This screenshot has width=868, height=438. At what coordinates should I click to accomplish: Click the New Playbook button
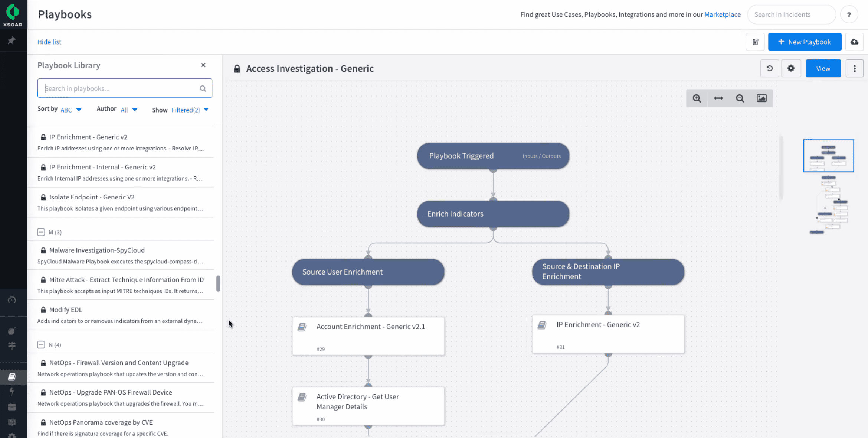click(x=805, y=42)
